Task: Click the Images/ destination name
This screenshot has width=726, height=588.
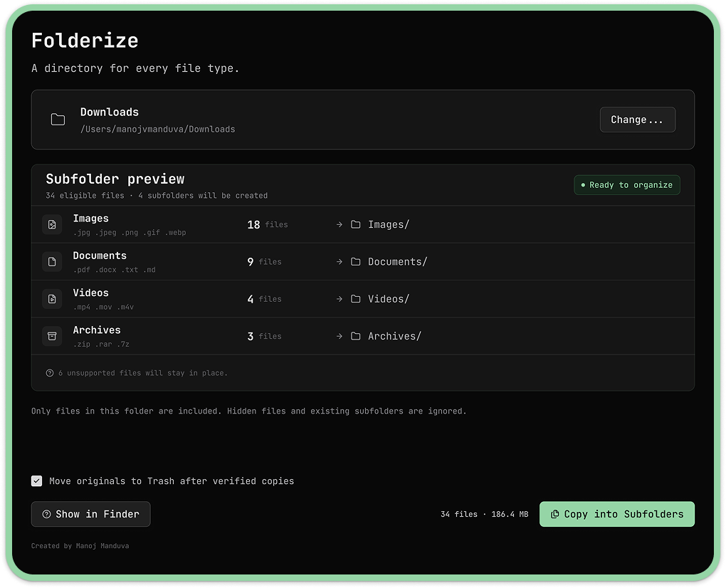Action: 389,224
